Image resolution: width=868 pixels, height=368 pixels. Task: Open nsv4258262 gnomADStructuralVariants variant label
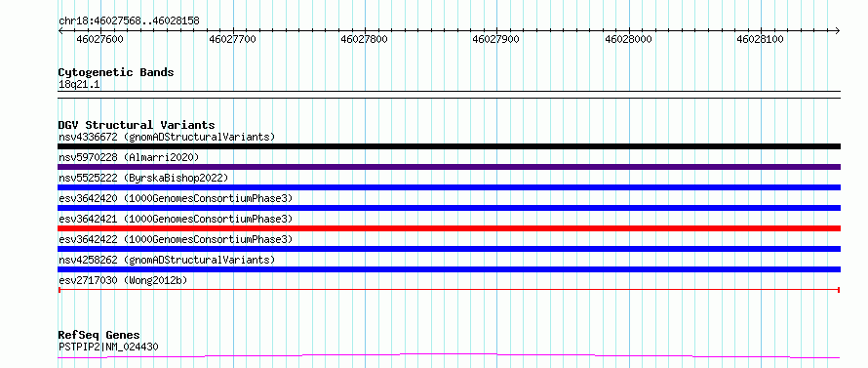167,260
